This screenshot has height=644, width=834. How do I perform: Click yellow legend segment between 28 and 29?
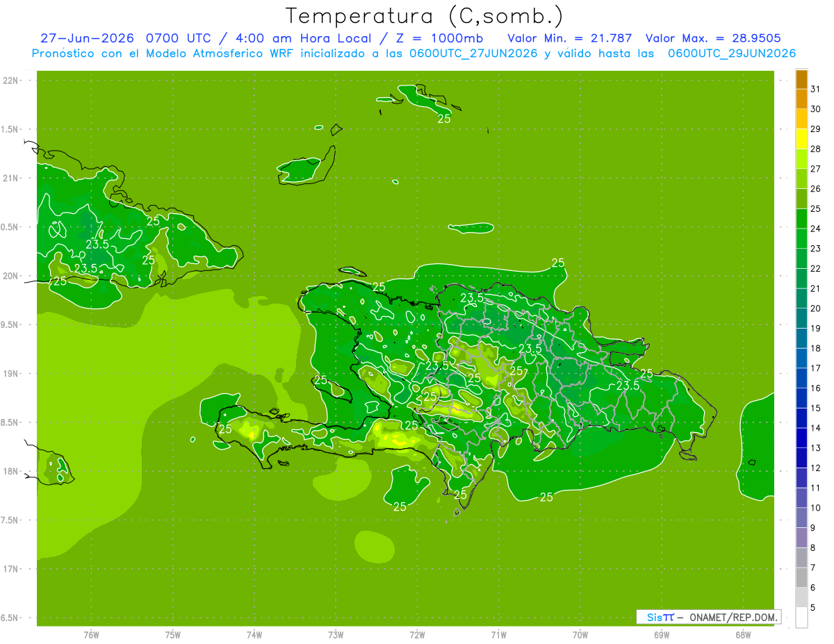pyautogui.click(x=801, y=139)
